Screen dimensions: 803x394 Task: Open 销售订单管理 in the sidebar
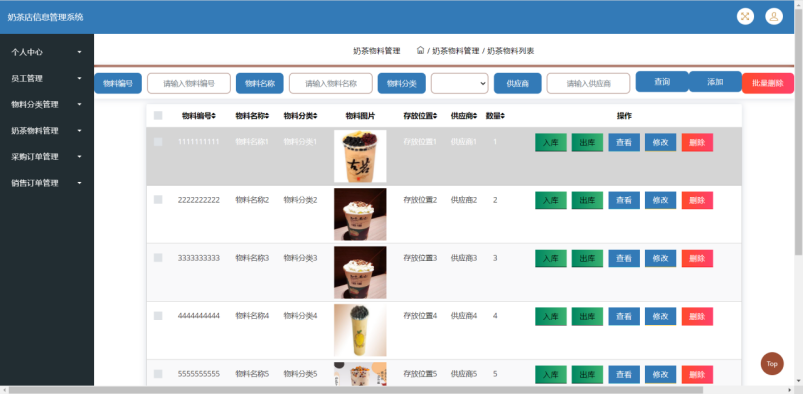click(47, 183)
